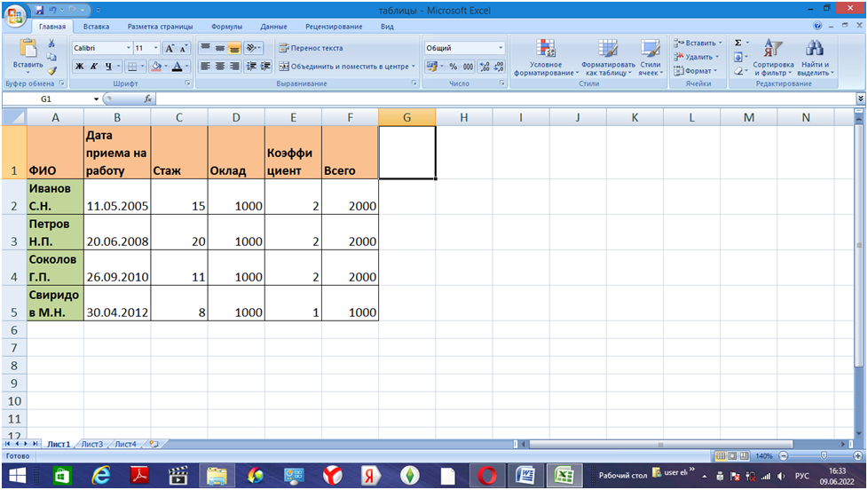Apply fill color bucket
The width and height of the screenshot is (868, 490).
point(156,67)
